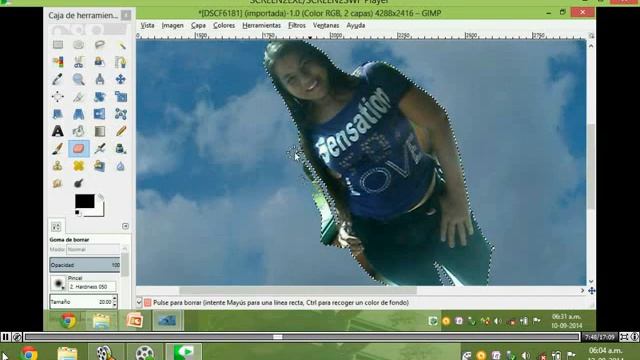This screenshot has height=360, width=640.
Task: Click the video player seek bar
Action: point(302,337)
